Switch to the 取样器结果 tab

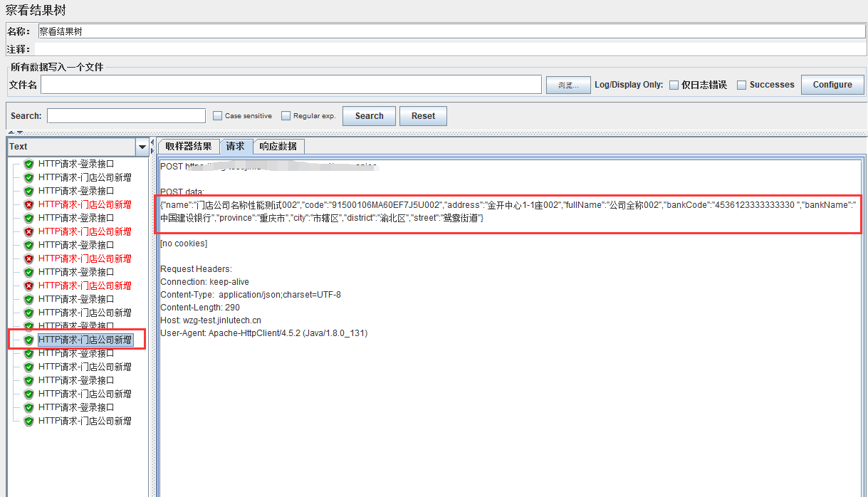[x=188, y=146]
